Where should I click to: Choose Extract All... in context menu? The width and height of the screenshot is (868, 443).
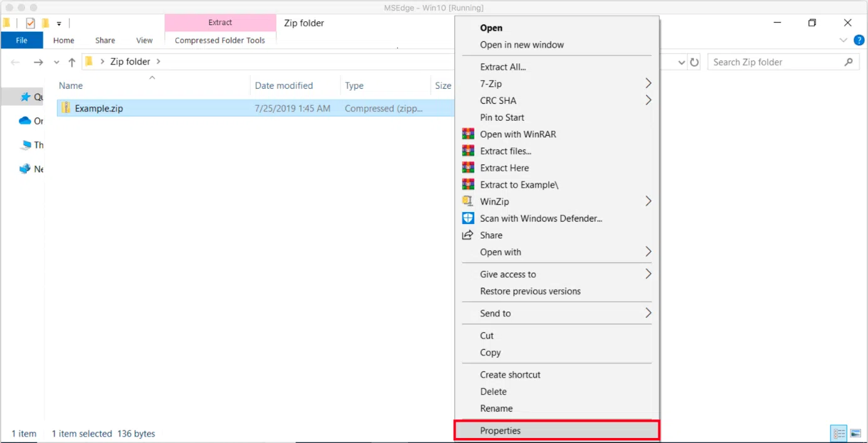(x=503, y=67)
